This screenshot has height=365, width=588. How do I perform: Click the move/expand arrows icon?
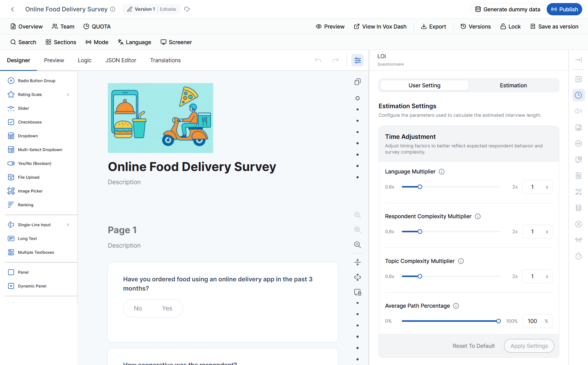pos(357,277)
